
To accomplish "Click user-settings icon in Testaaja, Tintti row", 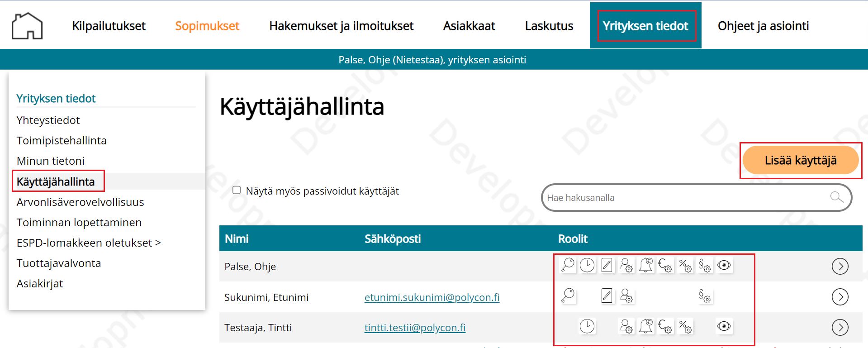I will tap(626, 326).
